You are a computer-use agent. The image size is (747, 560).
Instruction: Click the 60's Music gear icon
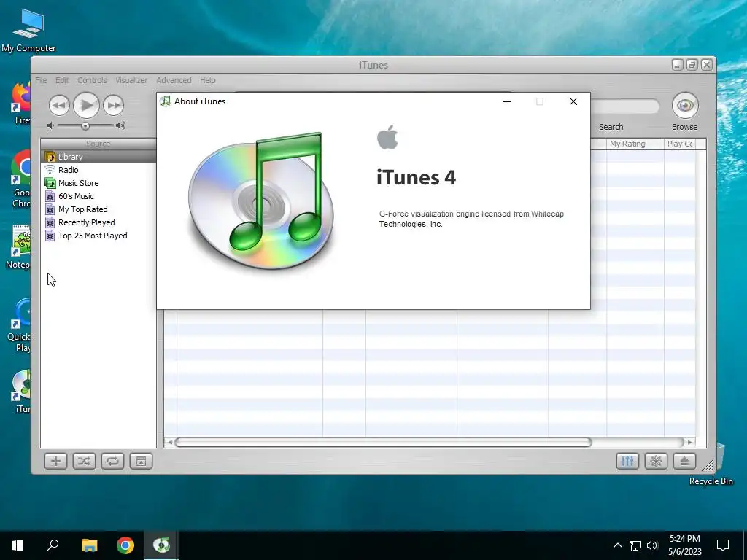coord(50,196)
